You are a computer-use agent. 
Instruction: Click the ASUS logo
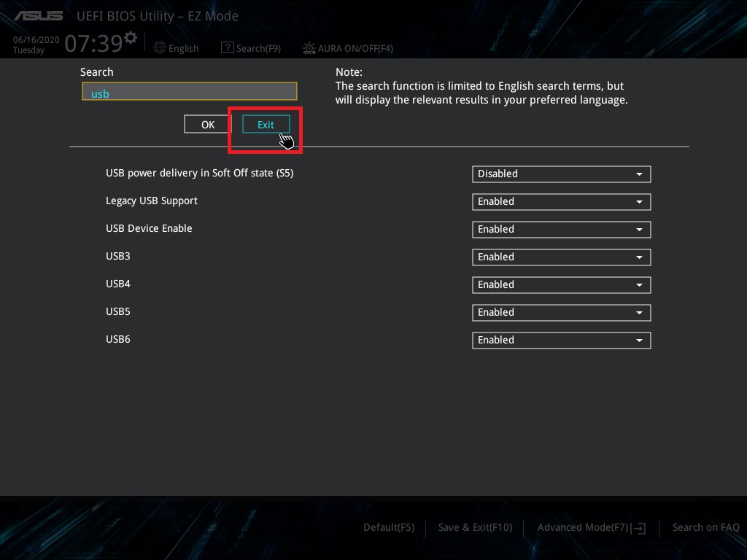38,16
